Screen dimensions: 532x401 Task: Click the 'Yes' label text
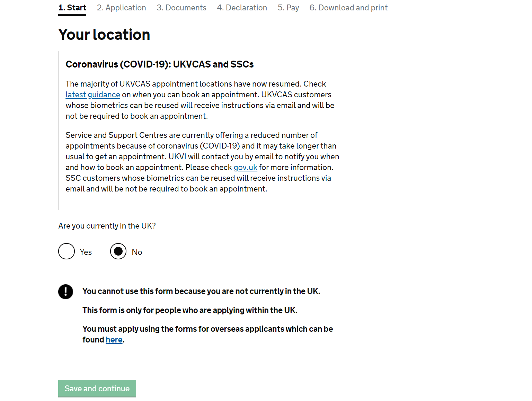(86, 252)
